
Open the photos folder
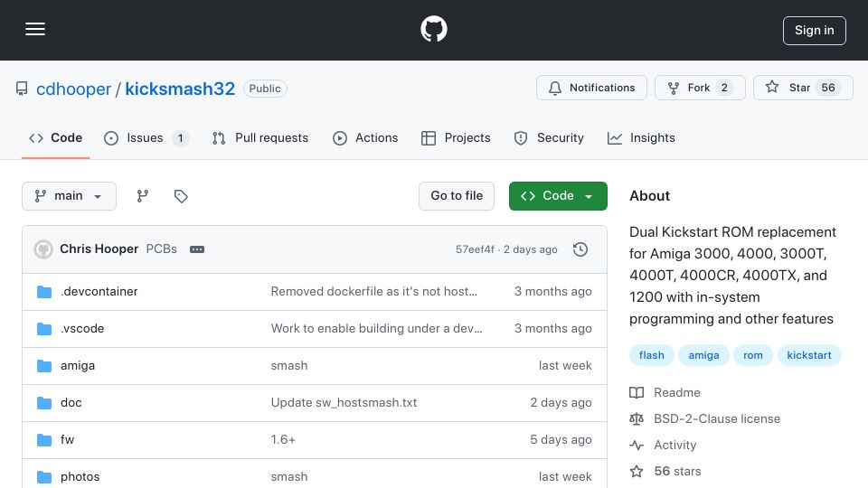point(80,477)
